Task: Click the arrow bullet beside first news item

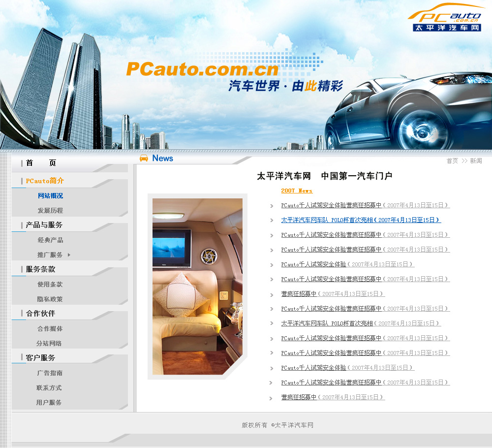Action: coord(272,206)
